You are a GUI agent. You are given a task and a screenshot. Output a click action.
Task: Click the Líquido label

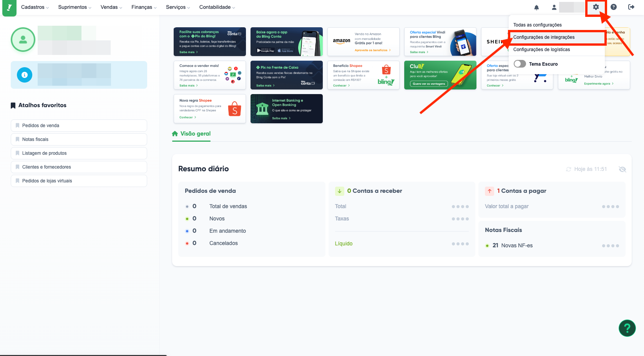344,243
